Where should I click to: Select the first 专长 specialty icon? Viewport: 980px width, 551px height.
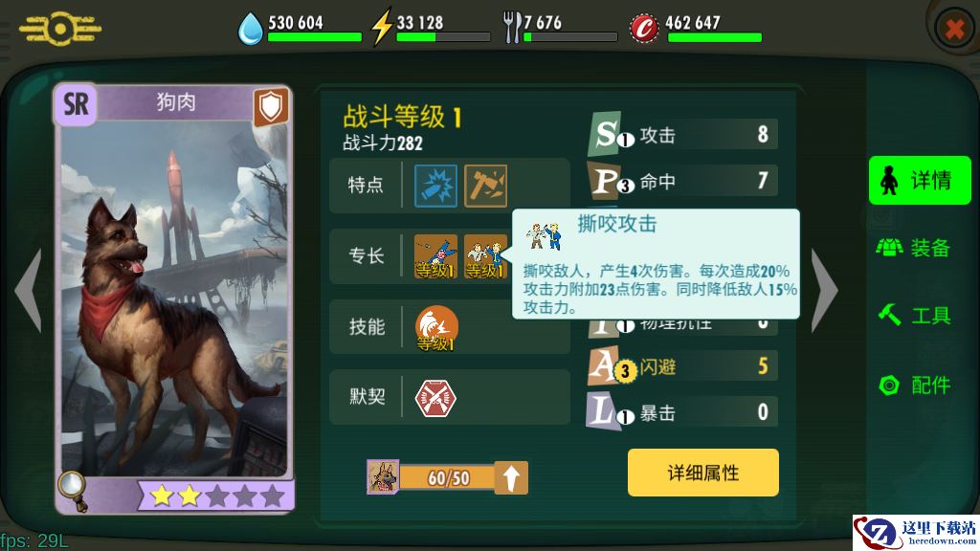point(435,256)
